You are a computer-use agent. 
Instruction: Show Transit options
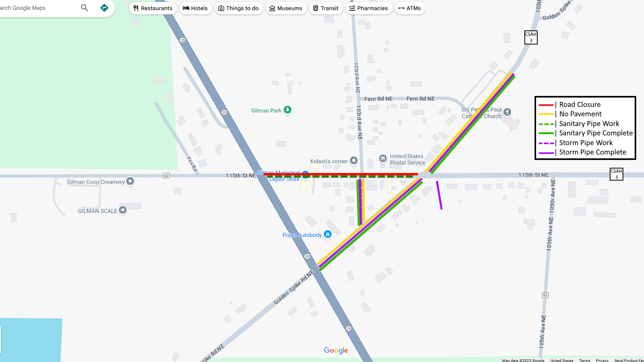326,8
